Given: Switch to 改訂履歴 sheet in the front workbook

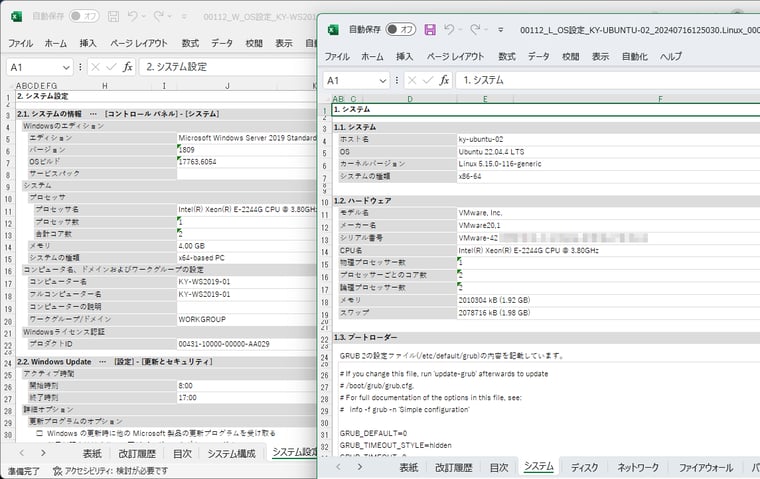Looking at the screenshot, I should [x=454, y=467].
